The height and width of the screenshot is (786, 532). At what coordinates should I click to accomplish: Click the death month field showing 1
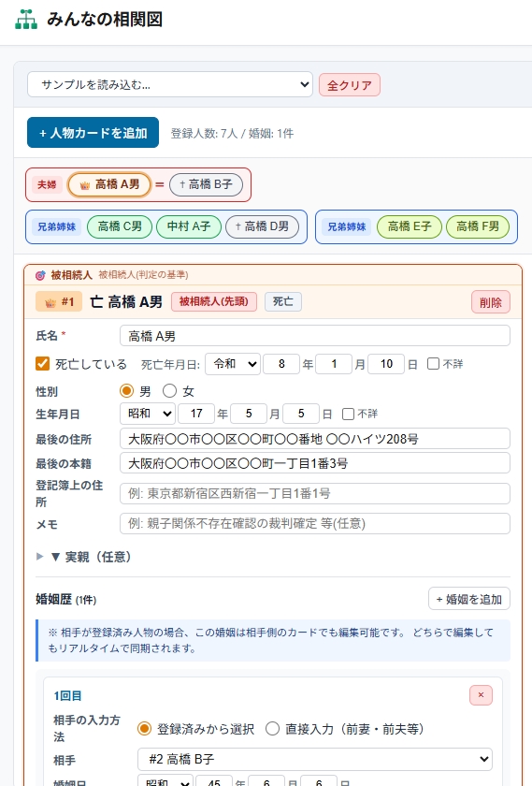pyautogui.click(x=334, y=363)
